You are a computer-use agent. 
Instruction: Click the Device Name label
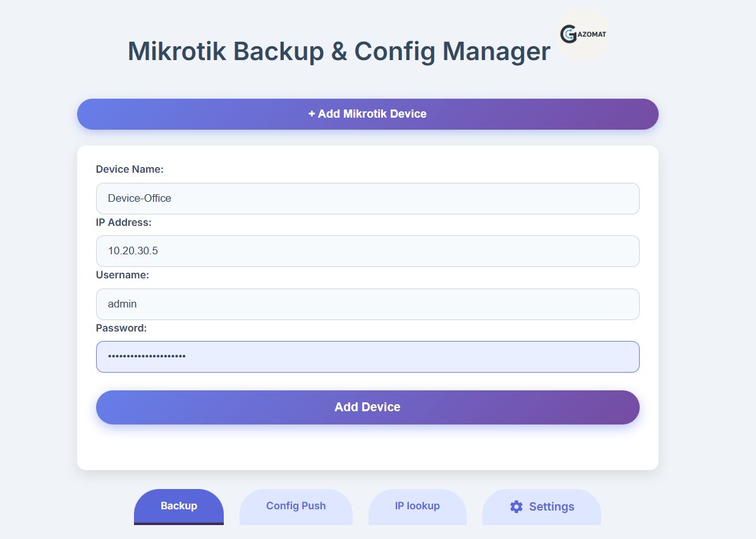coord(130,170)
